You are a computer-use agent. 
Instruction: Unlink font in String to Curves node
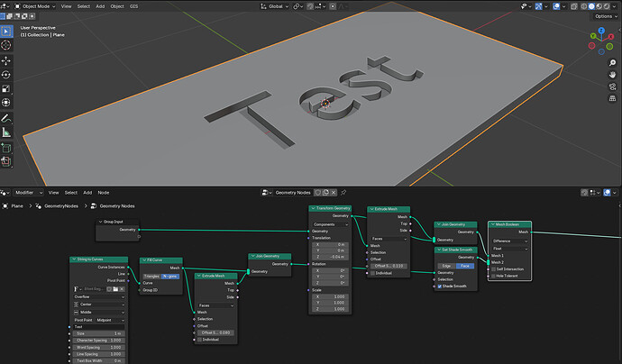point(122,289)
